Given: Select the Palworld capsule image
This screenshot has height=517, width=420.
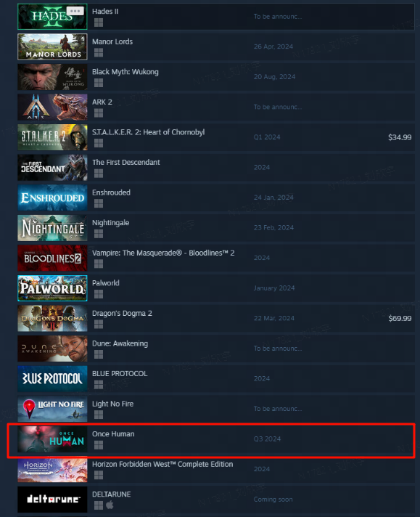Looking at the screenshot, I should [x=52, y=288].
